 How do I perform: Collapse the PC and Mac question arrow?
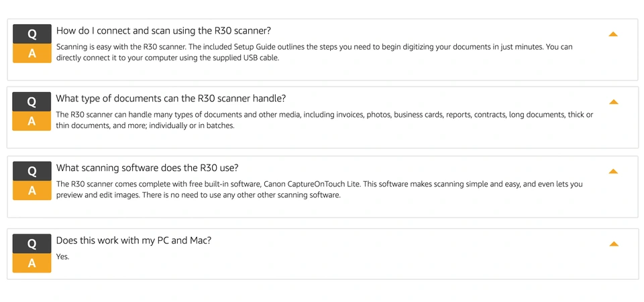pyautogui.click(x=614, y=244)
